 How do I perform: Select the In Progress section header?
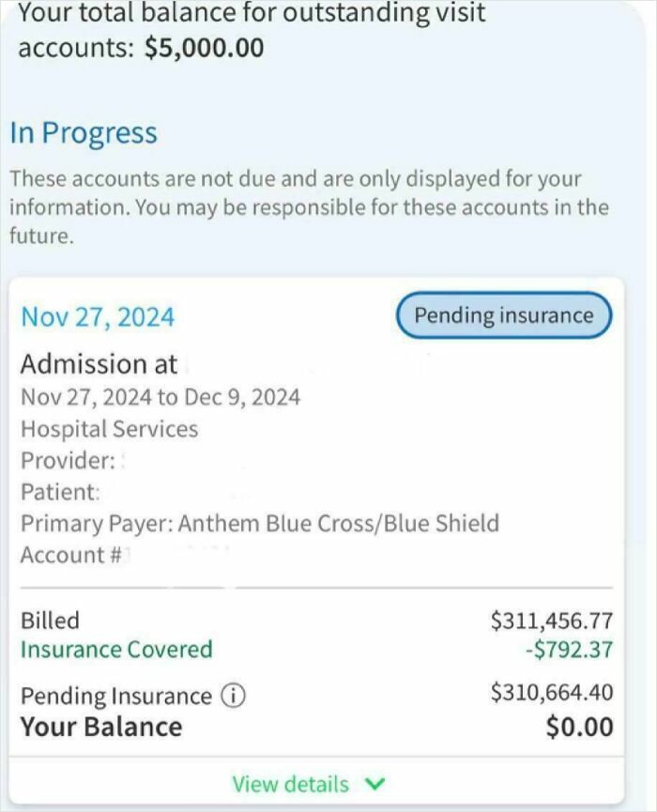click(84, 132)
